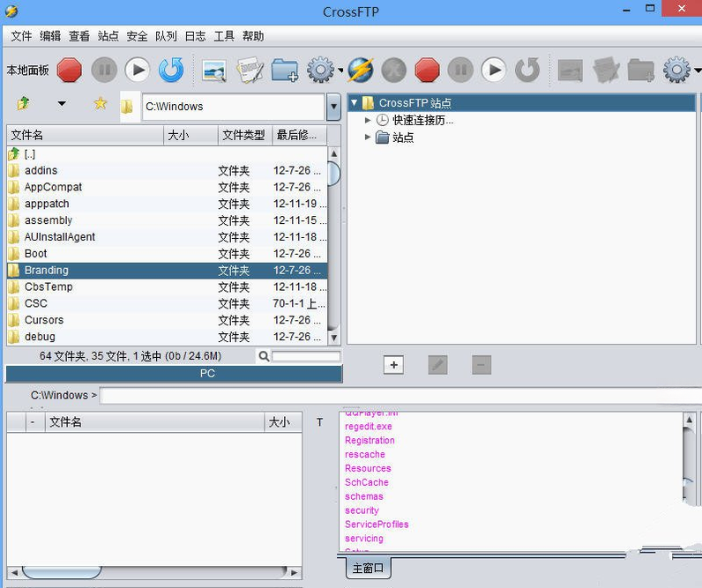Viewport: 702px width, 588px height.
Task: Click the remove site minus button
Action: pos(482,365)
